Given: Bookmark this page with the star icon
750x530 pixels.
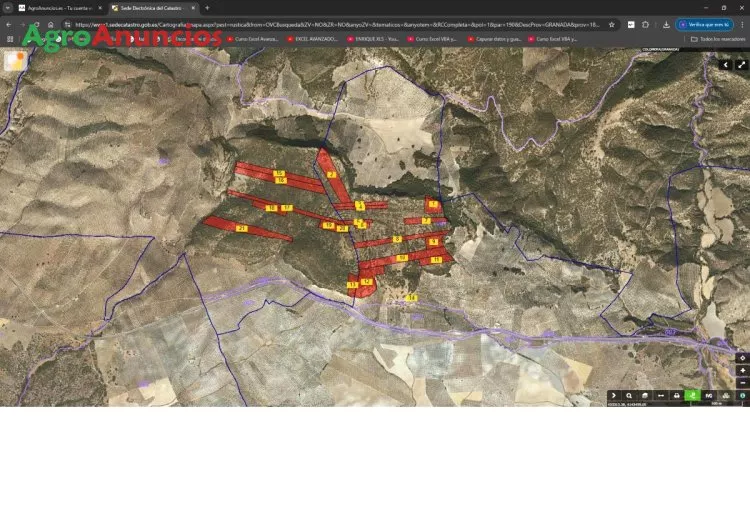Looking at the screenshot, I should tap(611, 24).
